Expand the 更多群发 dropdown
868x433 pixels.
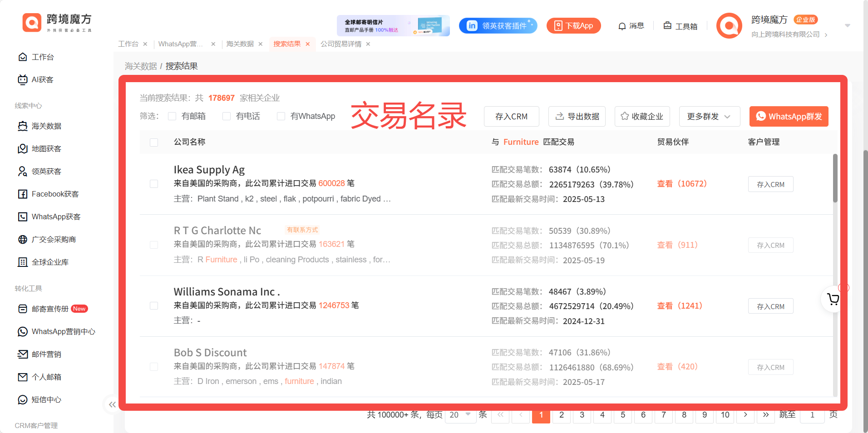pyautogui.click(x=710, y=117)
